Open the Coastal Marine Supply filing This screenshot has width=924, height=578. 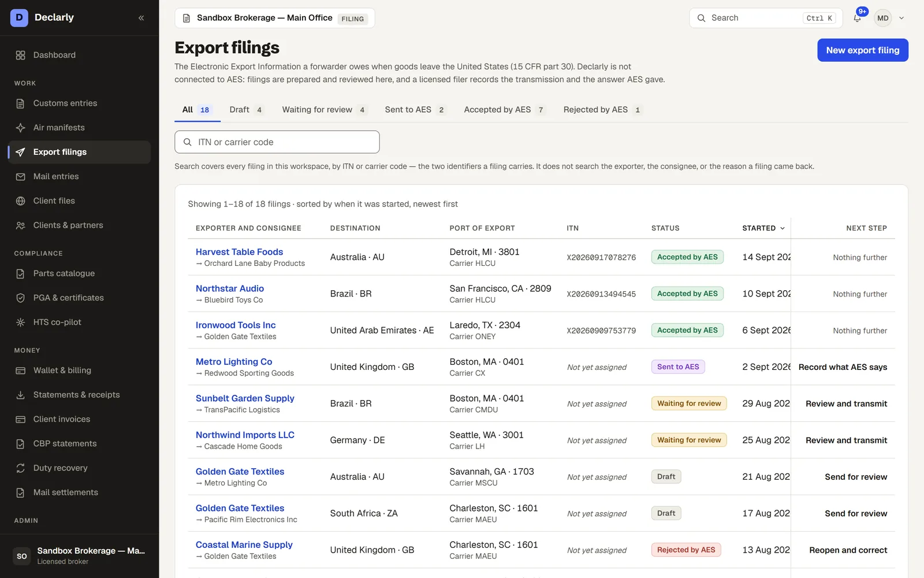pos(244,545)
